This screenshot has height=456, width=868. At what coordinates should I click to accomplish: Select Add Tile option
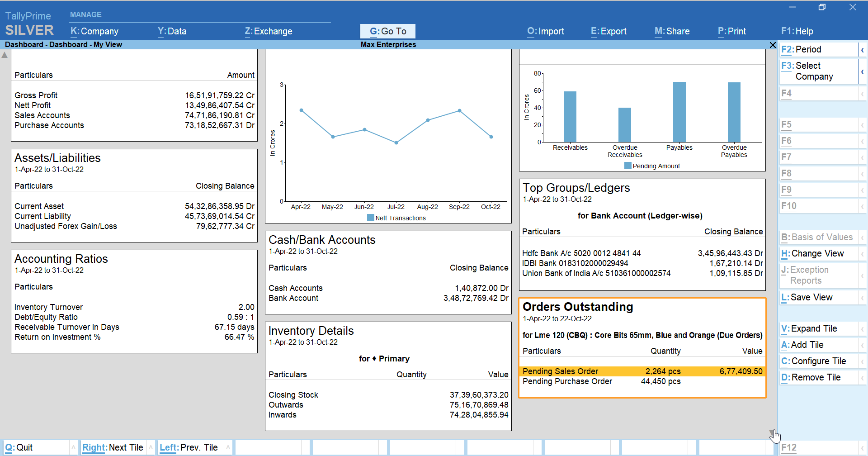(807, 345)
